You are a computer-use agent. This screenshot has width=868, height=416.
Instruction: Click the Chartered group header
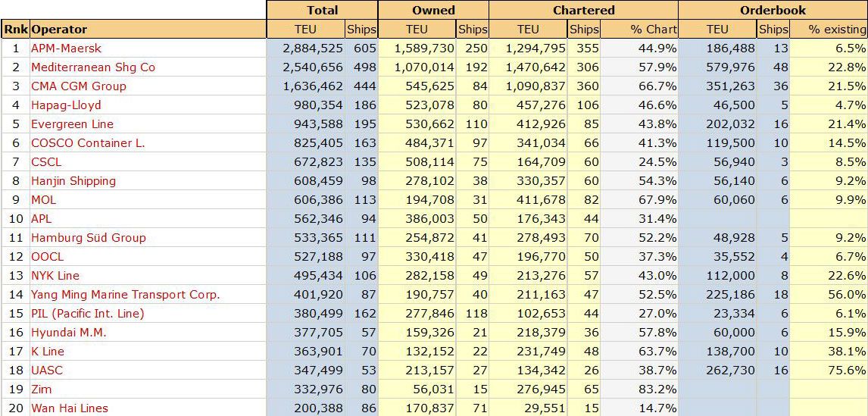tap(583, 10)
